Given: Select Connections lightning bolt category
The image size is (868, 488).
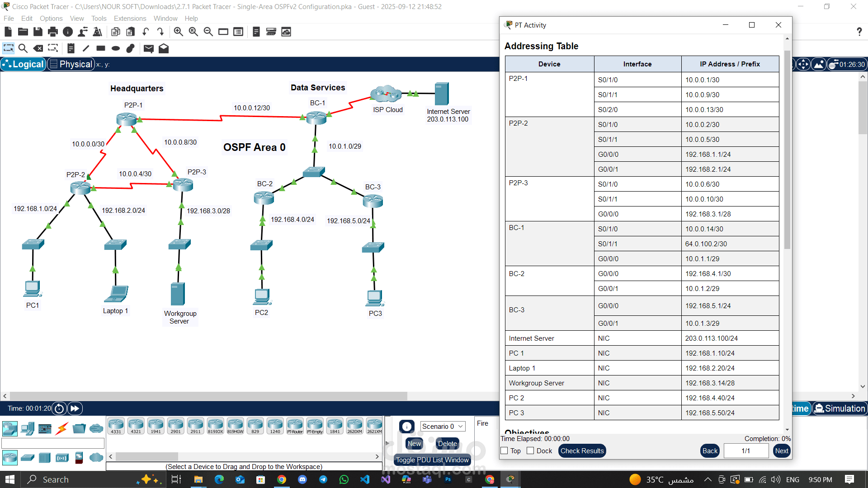Looking at the screenshot, I should tap(61, 428).
